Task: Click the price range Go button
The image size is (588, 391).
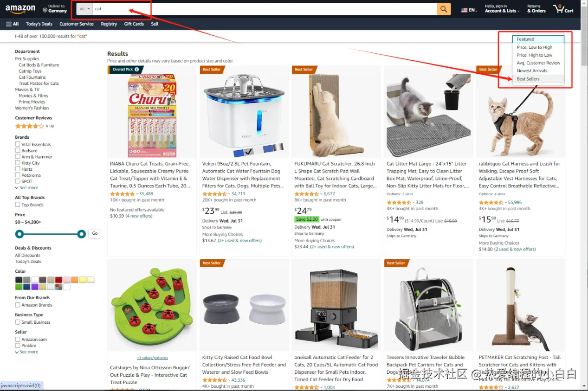Action: 95,233
